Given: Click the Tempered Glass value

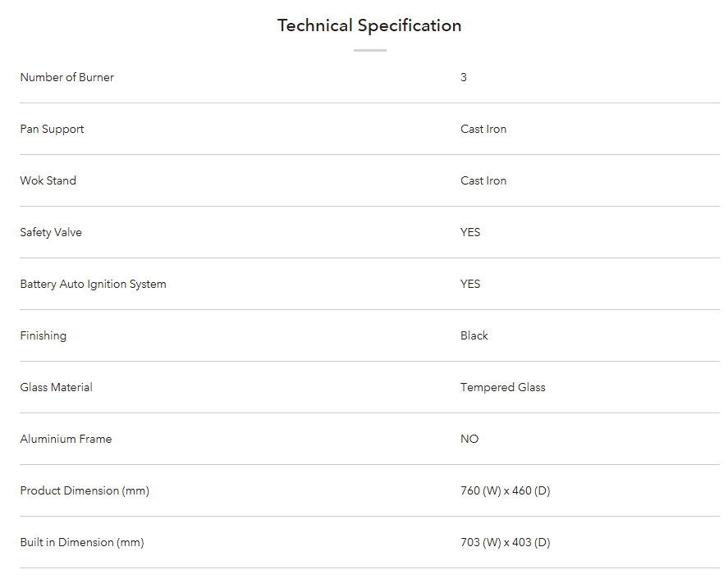Looking at the screenshot, I should (503, 387).
